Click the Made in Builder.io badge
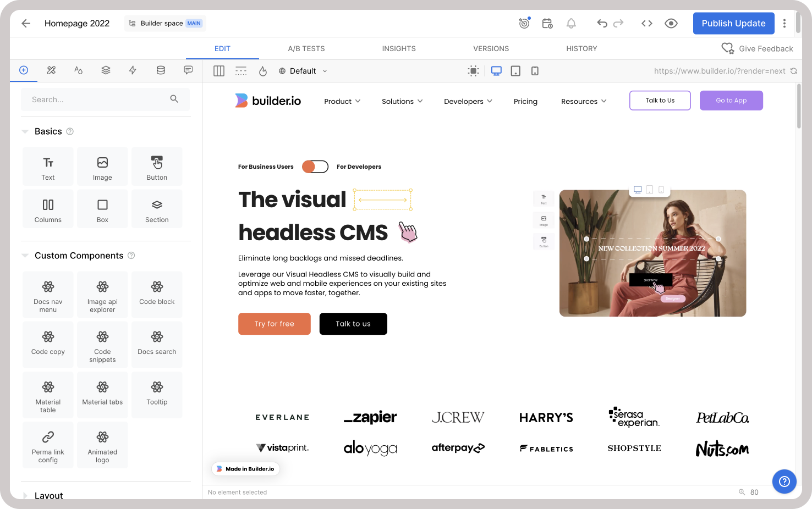The image size is (812, 509). click(x=245, y=469)
